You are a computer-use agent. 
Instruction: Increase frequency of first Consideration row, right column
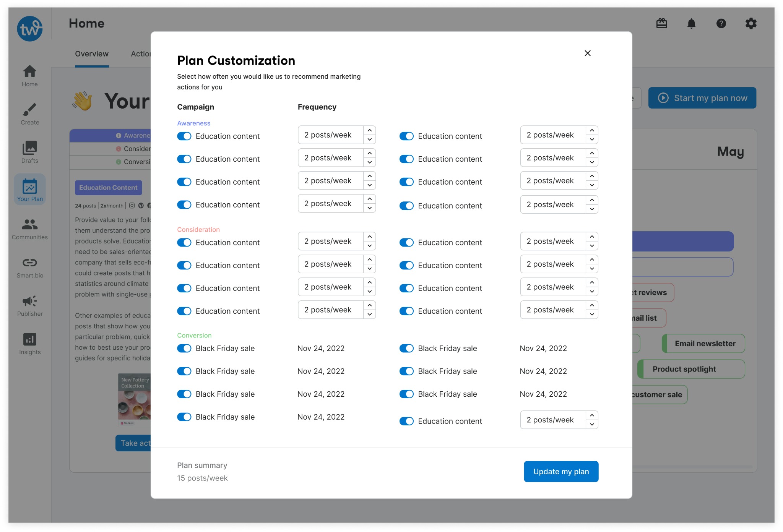592,237
